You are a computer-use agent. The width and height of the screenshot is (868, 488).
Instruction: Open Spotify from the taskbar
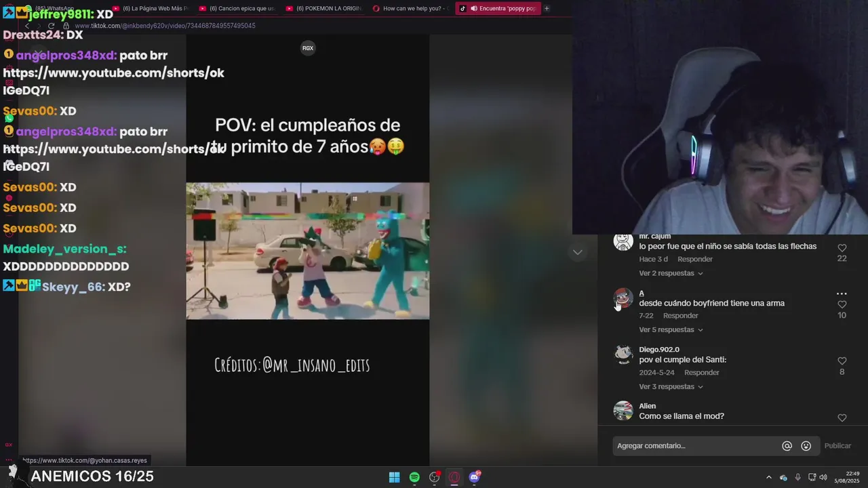(x=414, y=477)
